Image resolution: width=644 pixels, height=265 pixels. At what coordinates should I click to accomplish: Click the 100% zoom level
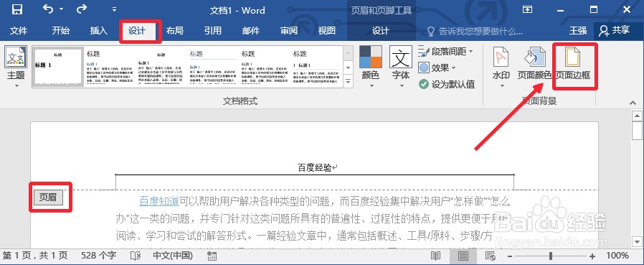[617, 256]
